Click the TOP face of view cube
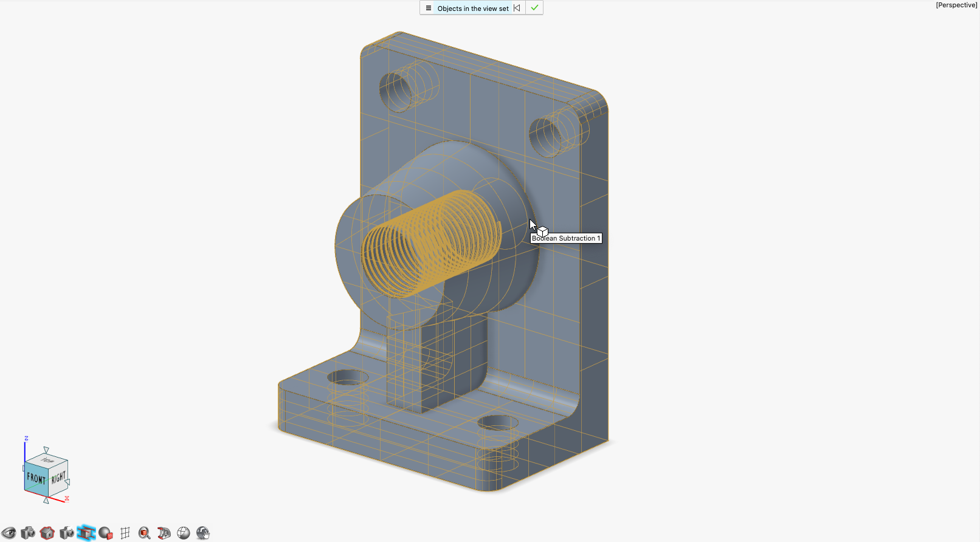 pos(47,460)
